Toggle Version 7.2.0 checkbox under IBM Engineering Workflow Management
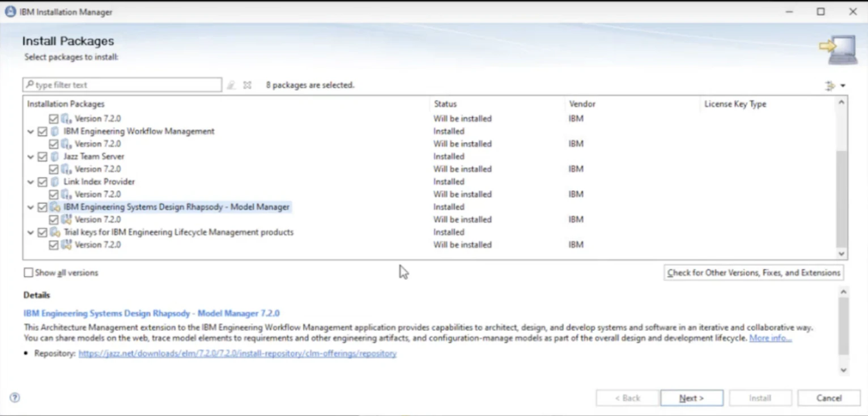 pyautogui.click(x=54, y=144)
